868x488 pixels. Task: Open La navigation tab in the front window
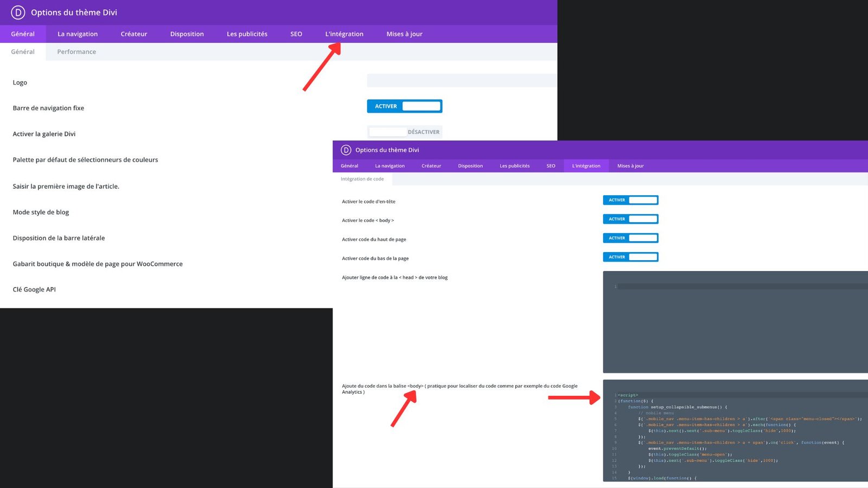coord(390,166)
